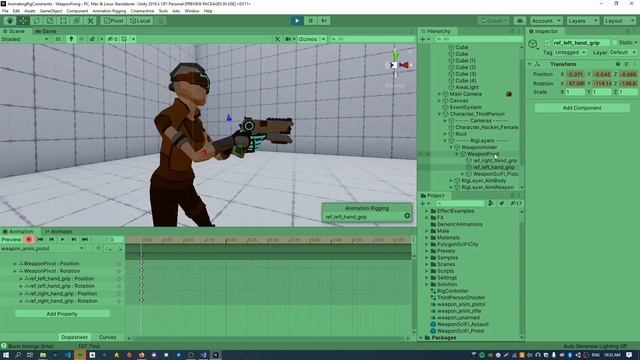Select weapon_anim_rifle asset in Project
640x360 pixels.
(458, 311)
